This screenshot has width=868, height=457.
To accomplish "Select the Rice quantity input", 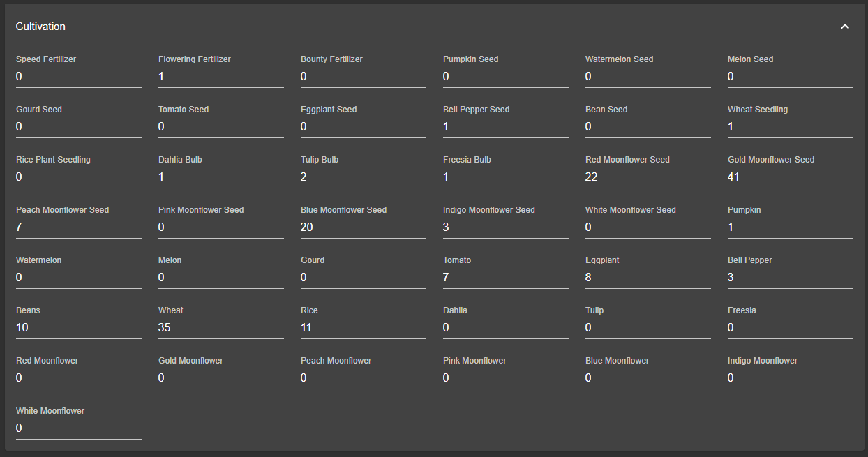I will click(x=363, y=328).
